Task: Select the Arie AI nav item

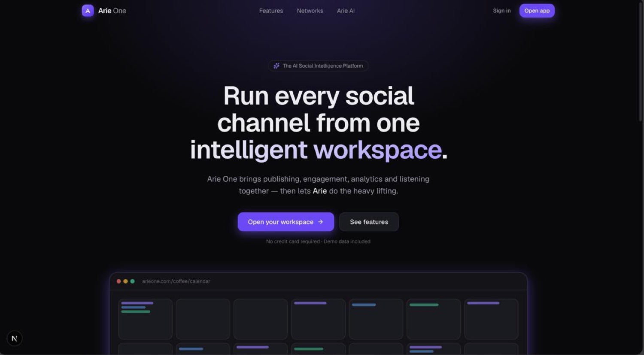Action: (346, 11)
